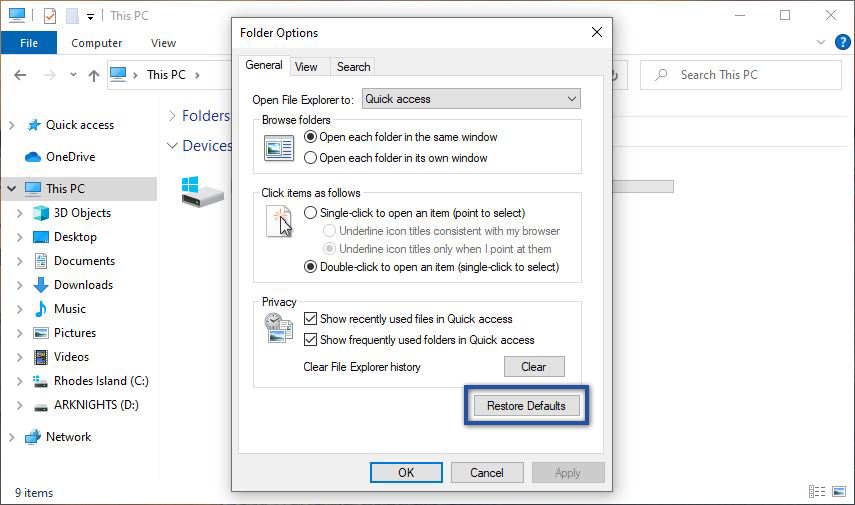This screenshot has width=855, height=505.
Task: Expand ribbon using the chevron
Action: [x=821, y=42]
